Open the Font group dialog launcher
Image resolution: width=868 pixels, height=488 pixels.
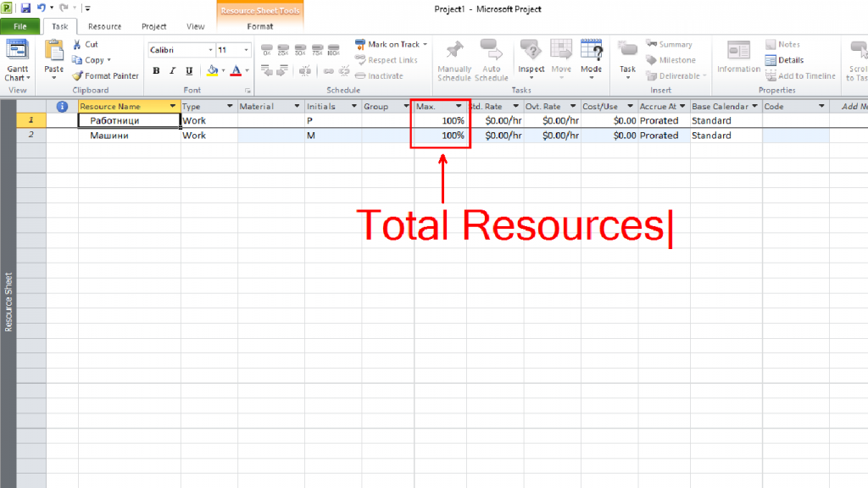point(248,90)
